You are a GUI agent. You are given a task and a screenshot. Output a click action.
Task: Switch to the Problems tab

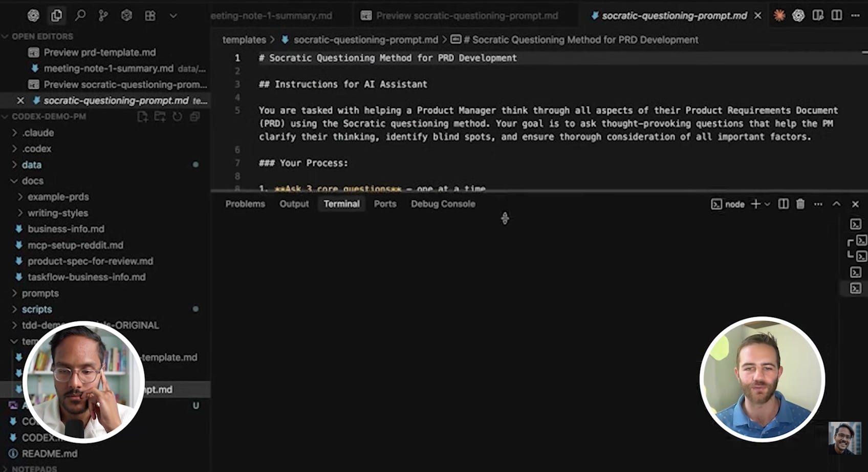tap(245, 204)
